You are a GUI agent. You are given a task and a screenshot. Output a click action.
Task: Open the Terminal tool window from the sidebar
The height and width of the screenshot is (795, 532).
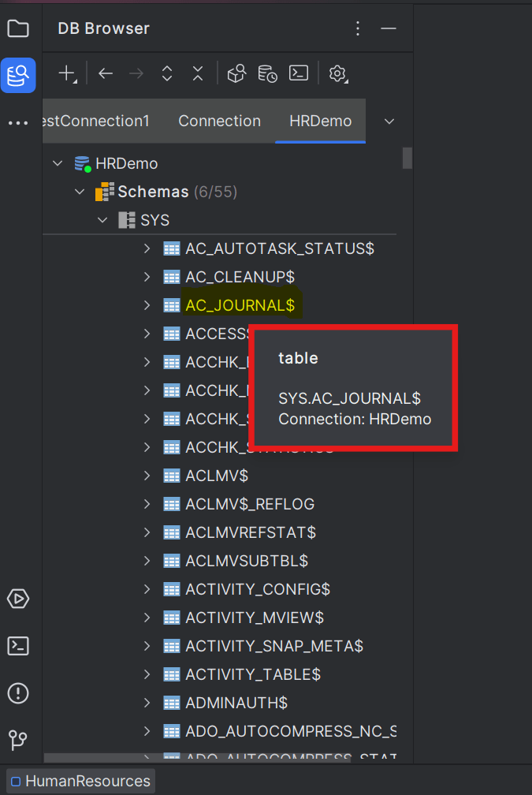click(18, 646)
